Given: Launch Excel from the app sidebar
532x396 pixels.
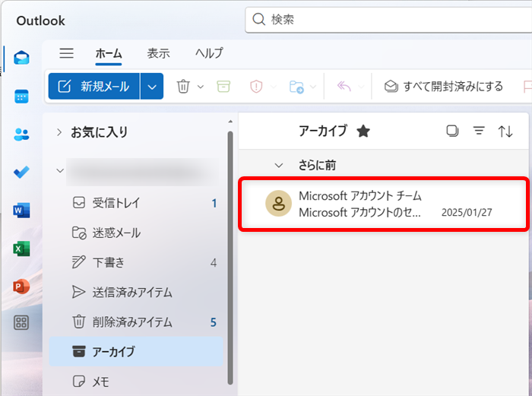Looking at the screenshot, I should pyautogui.click(x=21, y=249).
